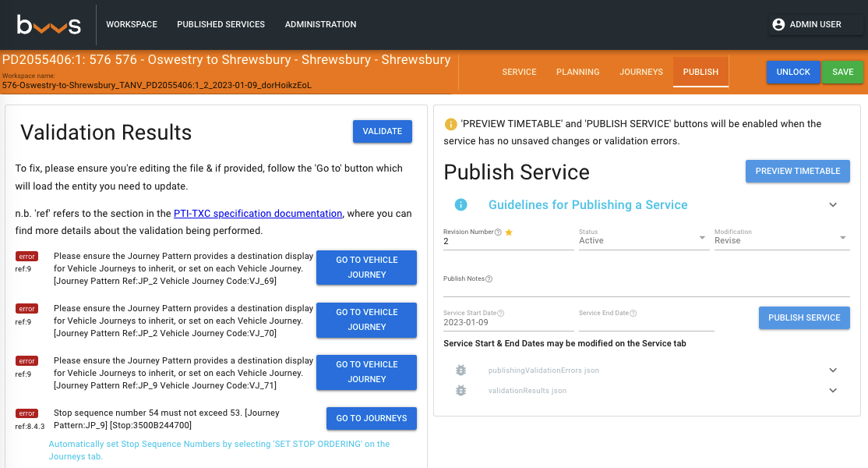Click the info icon beside Guidelines for Publishing

click(460, 204)
